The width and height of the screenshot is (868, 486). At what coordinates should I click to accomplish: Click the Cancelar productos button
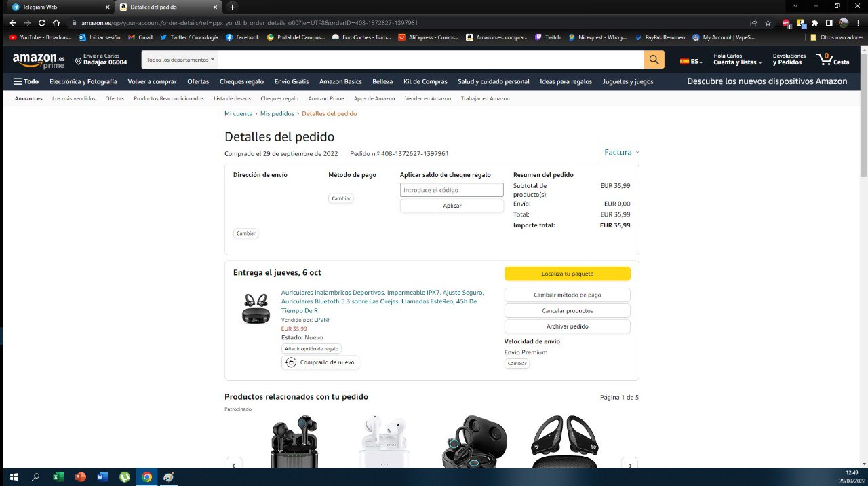[x=567, y=310]
